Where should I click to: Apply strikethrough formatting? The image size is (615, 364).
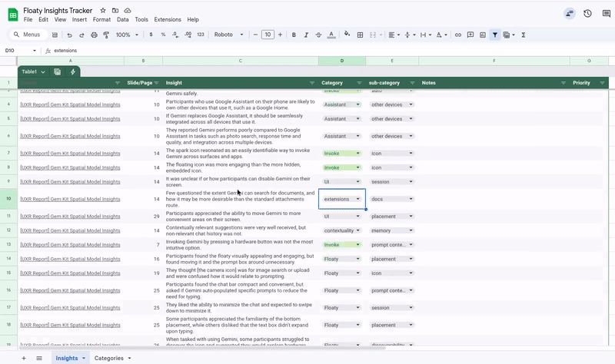318,35
